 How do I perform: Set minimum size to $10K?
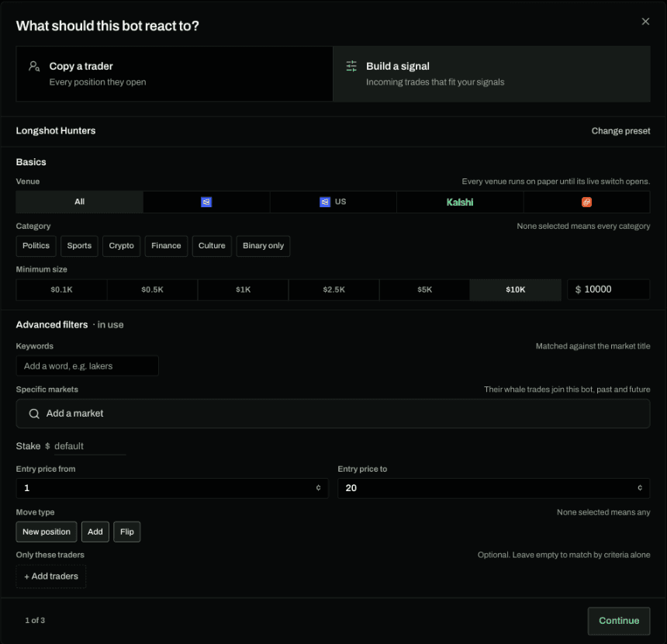[x=515, y=289]
